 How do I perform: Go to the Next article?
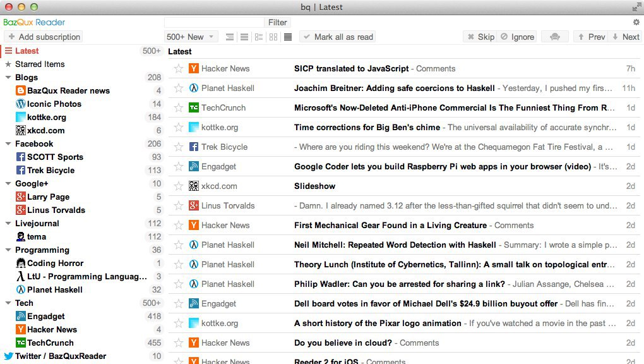point(626,37)
